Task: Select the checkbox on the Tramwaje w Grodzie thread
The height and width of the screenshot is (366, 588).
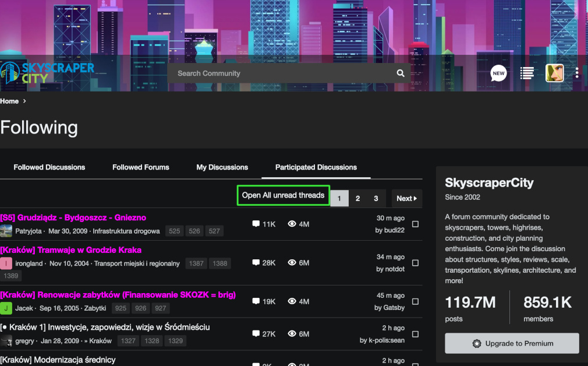Action: click(x=415, y=263)
